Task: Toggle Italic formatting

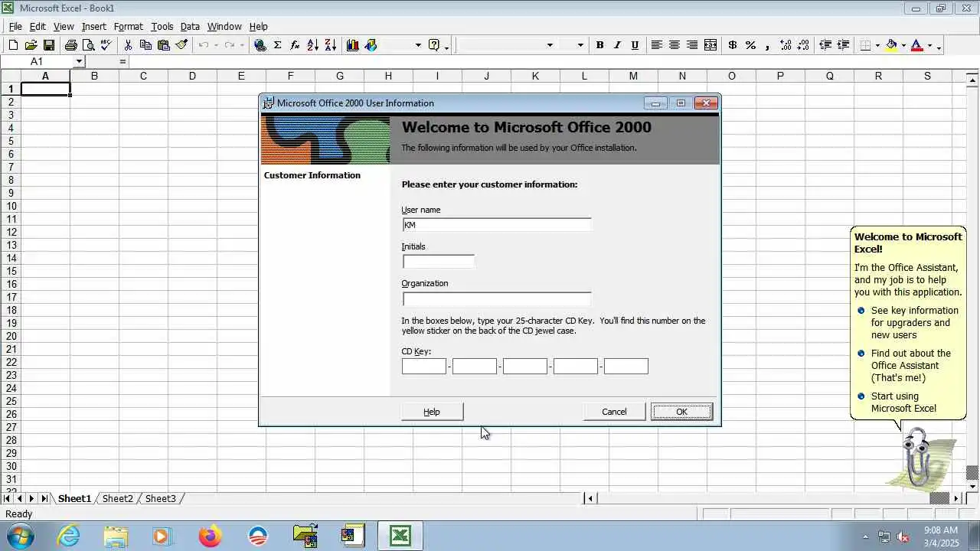Action: (x=617, y=45)
